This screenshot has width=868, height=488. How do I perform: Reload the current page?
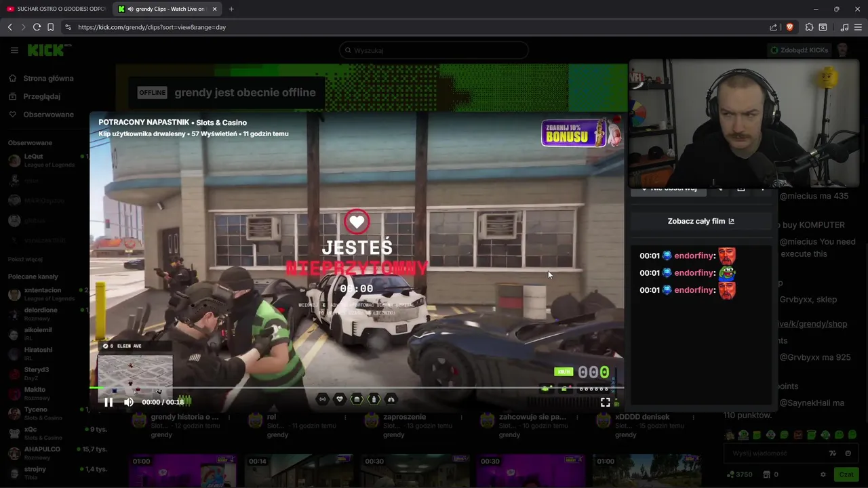click(37, 27)
